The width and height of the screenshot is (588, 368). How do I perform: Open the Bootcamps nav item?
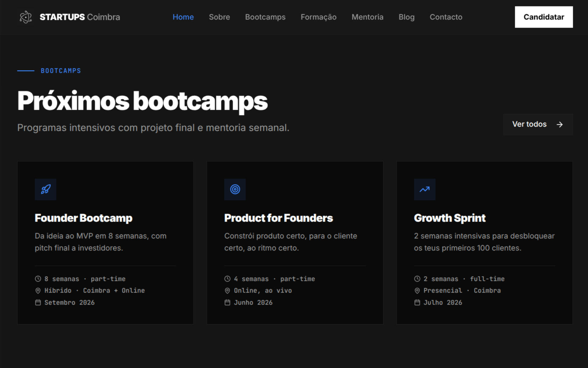(265, 17)
